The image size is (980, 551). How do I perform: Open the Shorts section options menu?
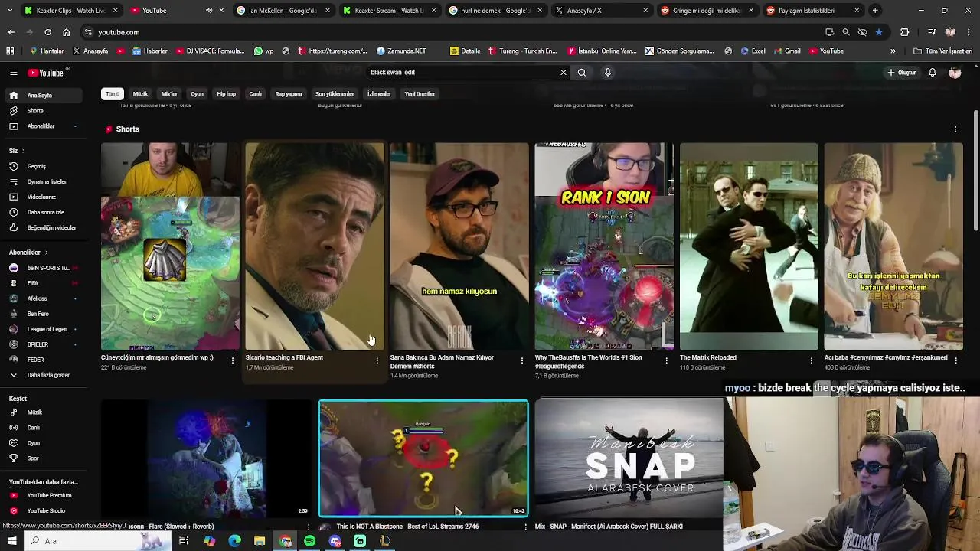pos(955,129)
